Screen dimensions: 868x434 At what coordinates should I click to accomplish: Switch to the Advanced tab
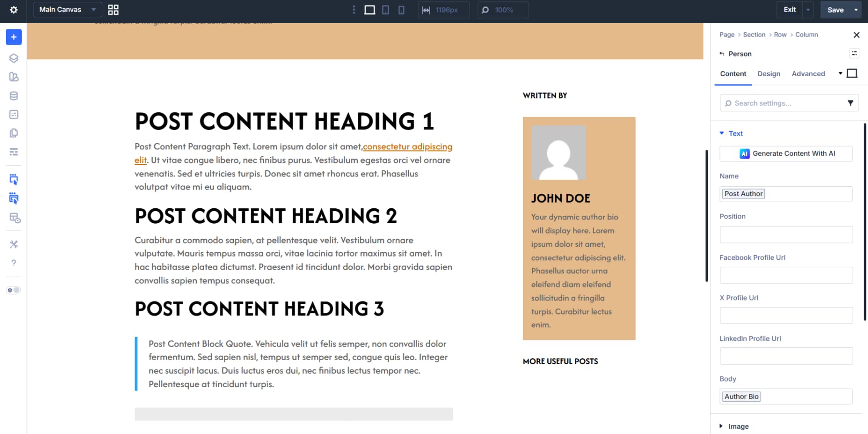[x=808, y=74]
